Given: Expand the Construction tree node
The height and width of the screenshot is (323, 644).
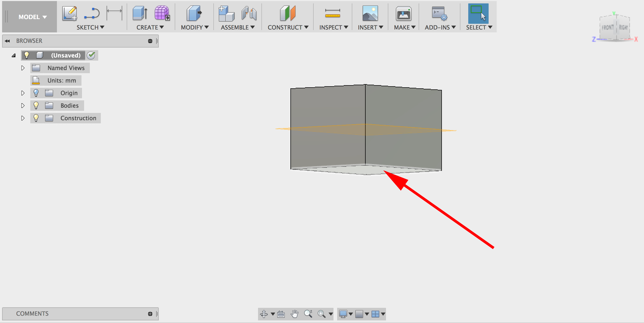Looking at the screenshot, I should pyautogui.click(x=23, y=118).
